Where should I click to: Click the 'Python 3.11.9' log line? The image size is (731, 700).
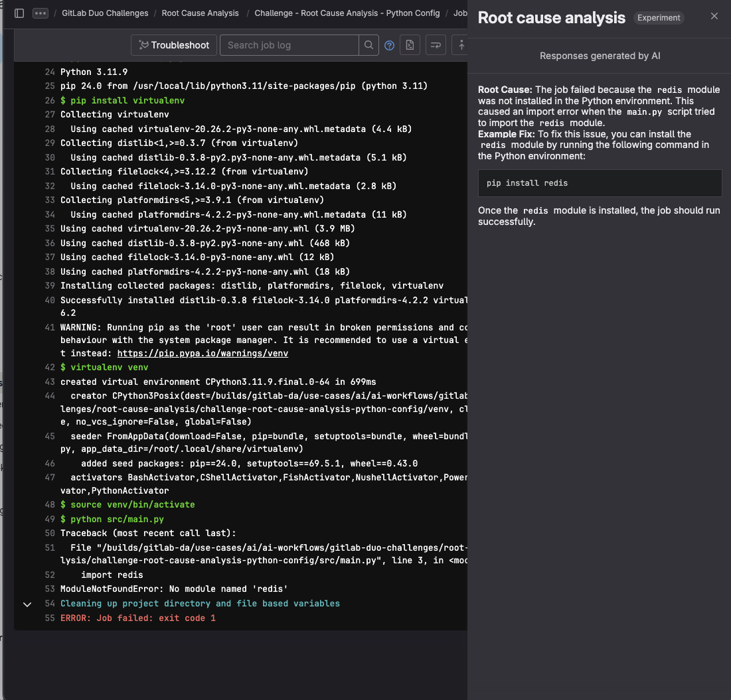(94, 72)
